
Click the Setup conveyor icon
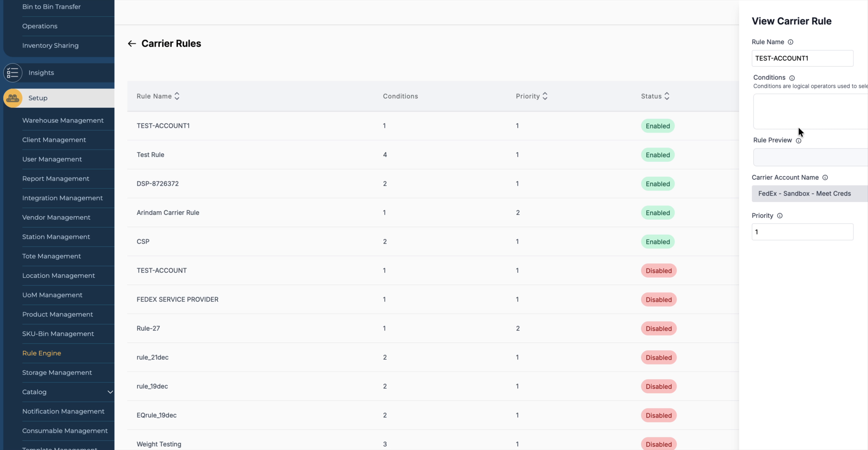pyautogui.click(x=13, y=98)
